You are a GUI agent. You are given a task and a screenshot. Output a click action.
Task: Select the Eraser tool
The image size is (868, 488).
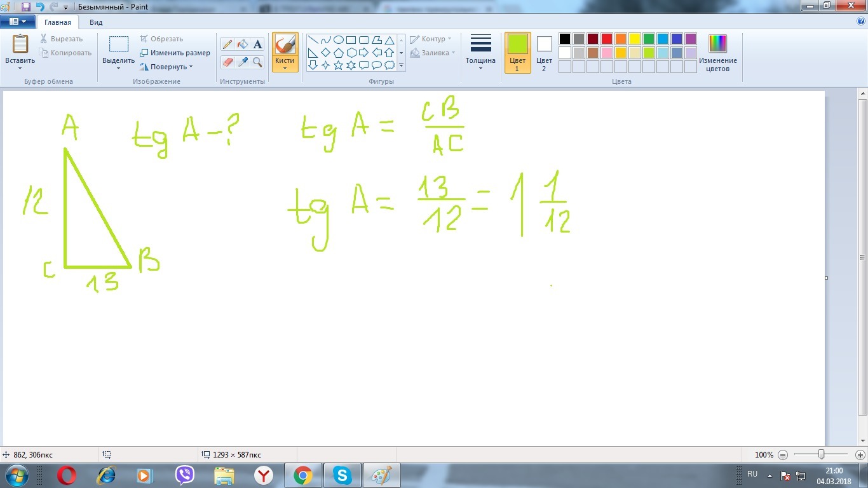[227, 62]
